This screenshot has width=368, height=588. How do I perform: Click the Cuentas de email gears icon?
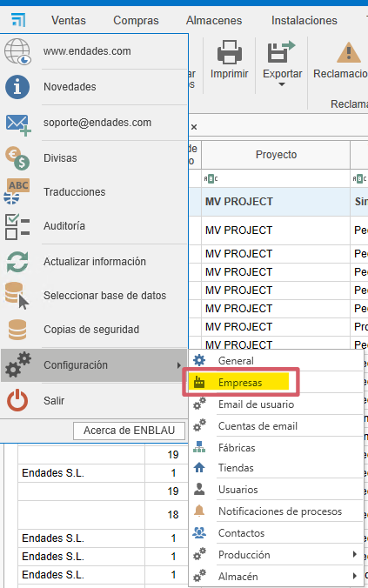(199, 425)
